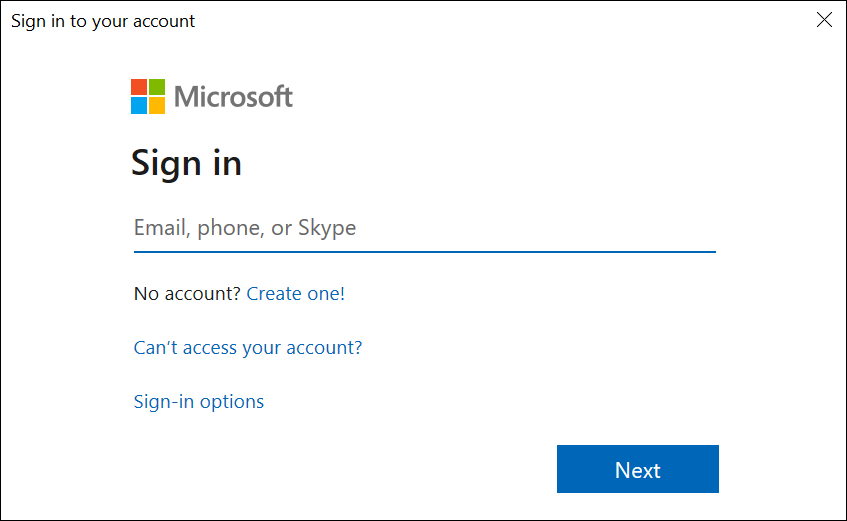Click the word account? in Can't access link
The image size is (847, 521).
pyautogui.click(x=324, y=348)
